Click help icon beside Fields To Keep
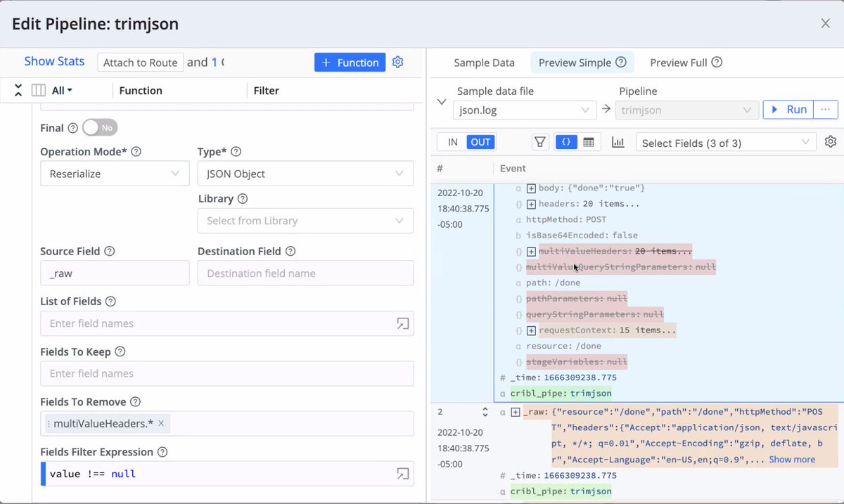 coord(120,352)
